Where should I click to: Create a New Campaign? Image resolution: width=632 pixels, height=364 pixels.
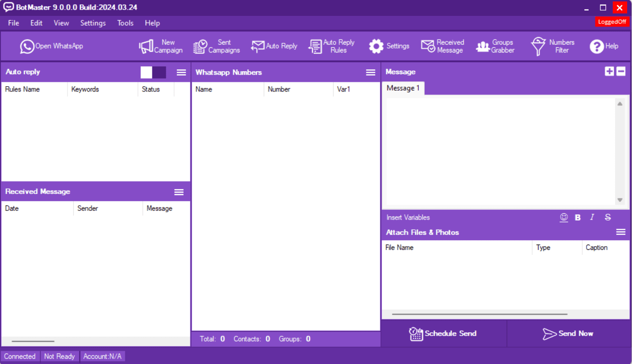click(161, 46)
